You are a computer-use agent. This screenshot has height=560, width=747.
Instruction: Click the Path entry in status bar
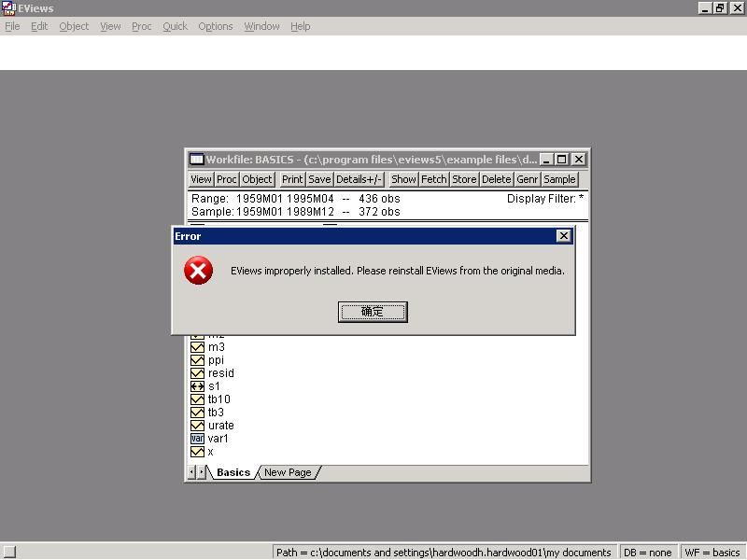[444, 553]
